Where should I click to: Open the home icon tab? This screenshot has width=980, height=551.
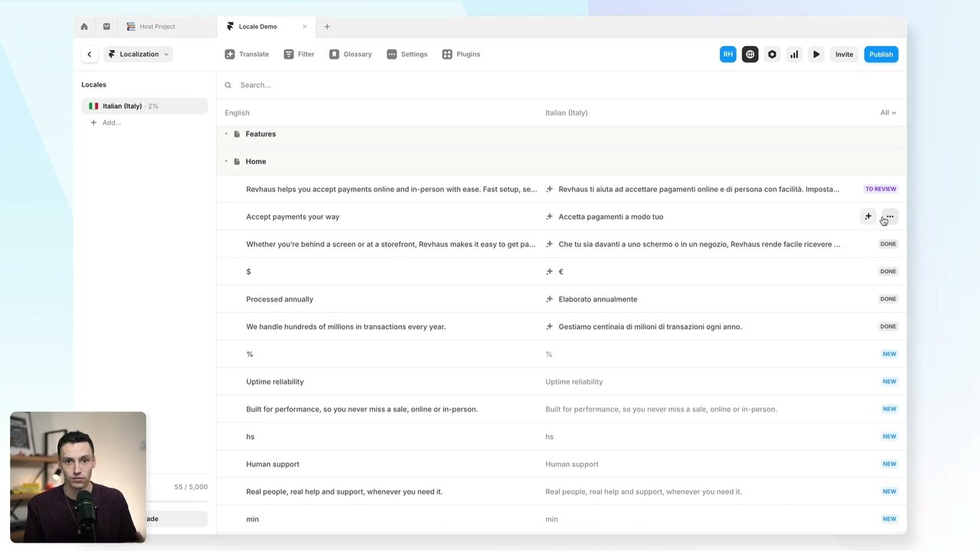[84, 27]
